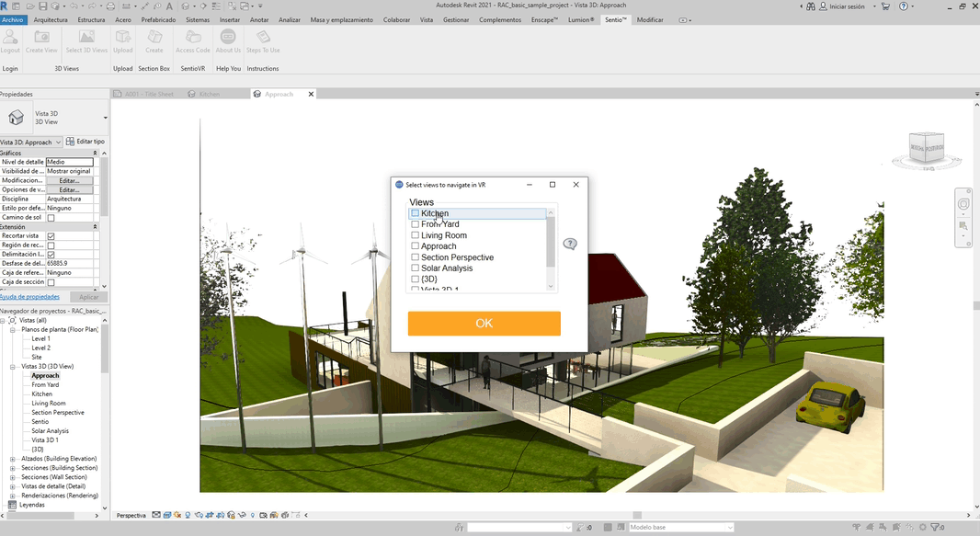Viewport: 980px width, 536px height.
Task: Open the Ayuda de propiedades link
Action: click(29, 297)
